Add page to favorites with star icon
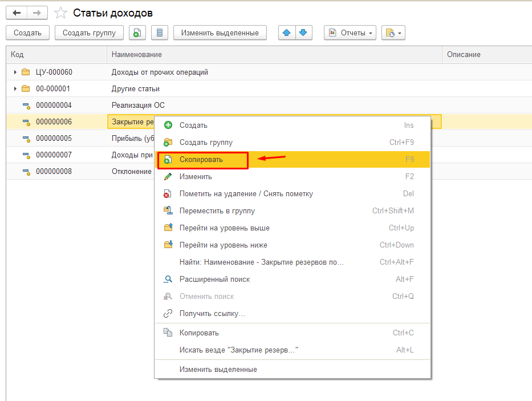Image resolution: width=532 pixels, height=401 pixels. [61, 13]
